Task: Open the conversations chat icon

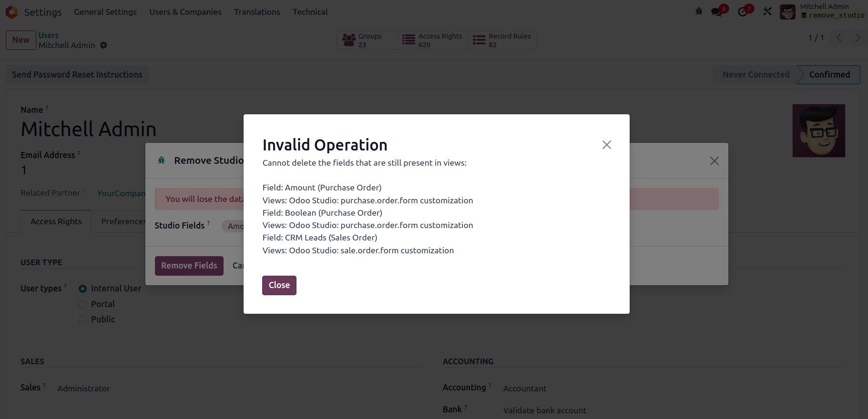Action: [x=716, y=12]
